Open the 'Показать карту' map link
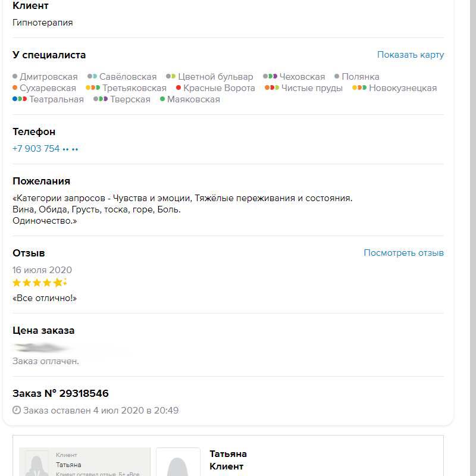 click(411, 55)
